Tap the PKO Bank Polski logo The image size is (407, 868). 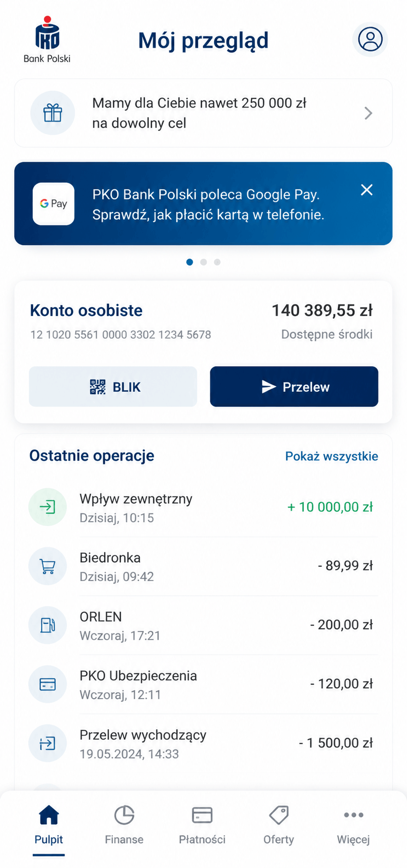[x=47, y=39]
